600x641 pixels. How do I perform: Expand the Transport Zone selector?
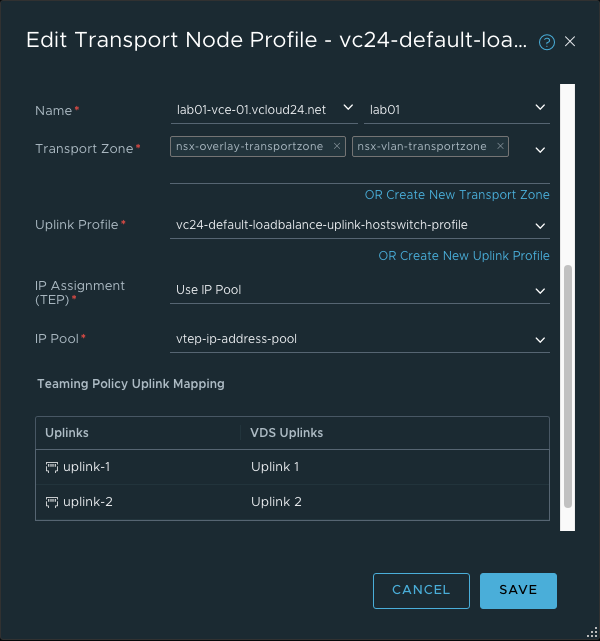[540, 150]
